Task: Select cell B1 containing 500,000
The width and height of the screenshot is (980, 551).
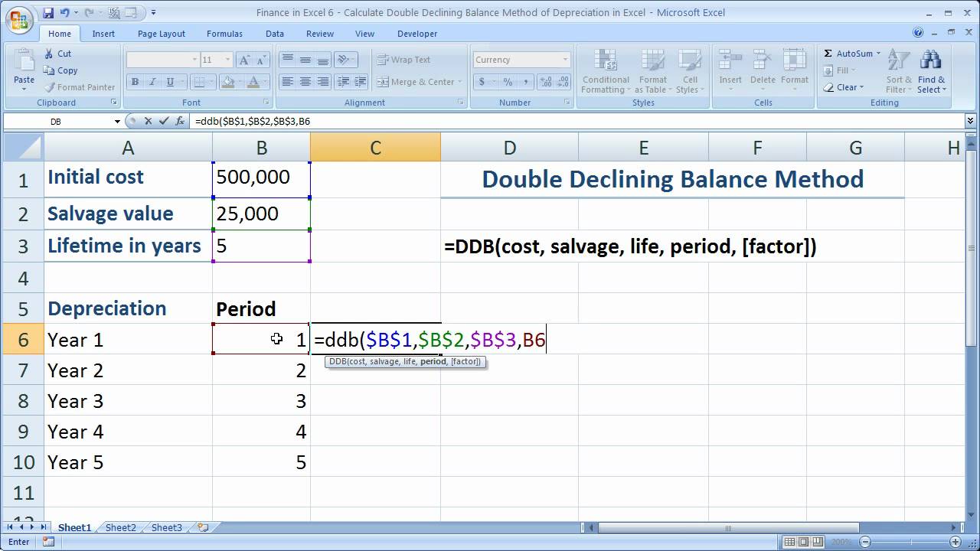Action: 261,178
